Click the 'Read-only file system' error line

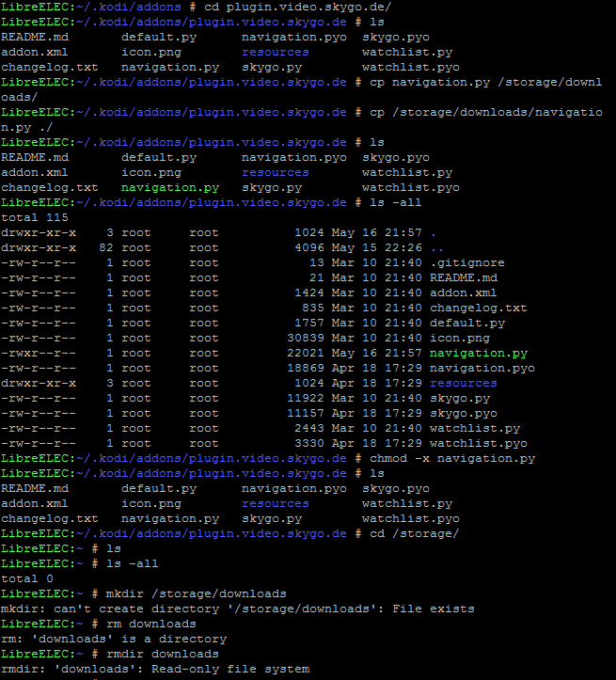[x=154, y=669]
